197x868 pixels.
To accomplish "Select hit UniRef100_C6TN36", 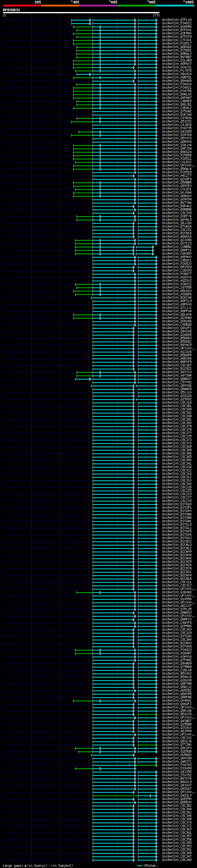I will 176,118.
